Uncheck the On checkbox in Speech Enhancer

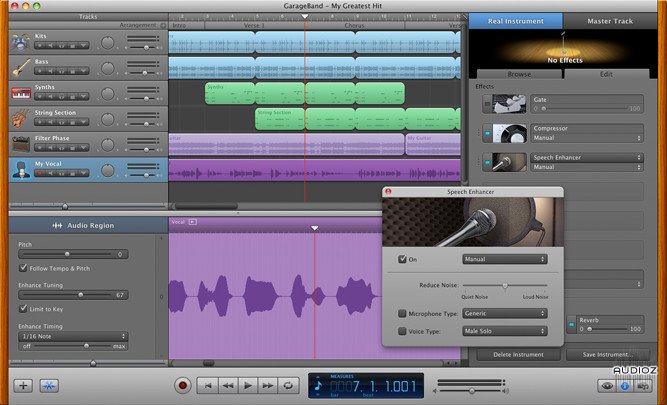click(x=402, y=259)
